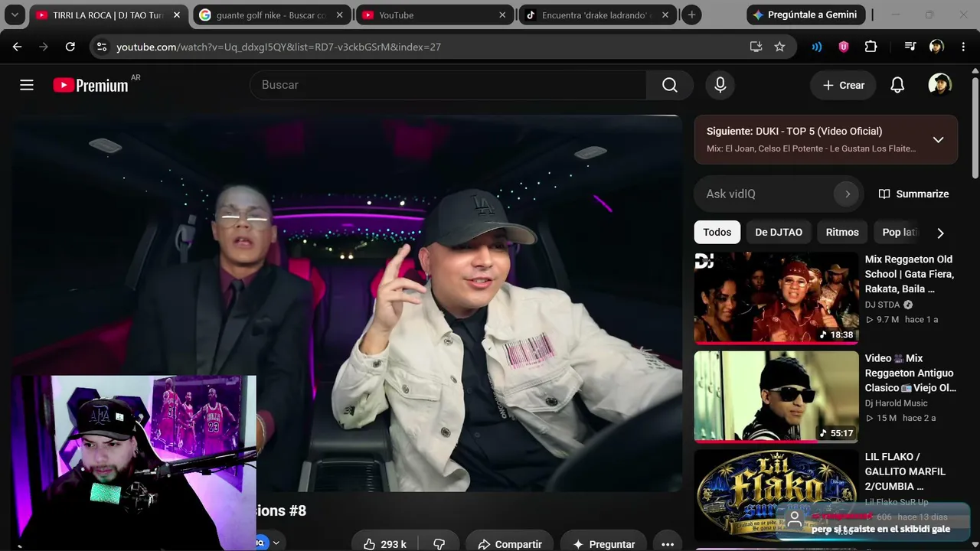980x551 pixels.
Task: Switch to the drake ladrando TikTok tab
Action: tap(597, 15)
